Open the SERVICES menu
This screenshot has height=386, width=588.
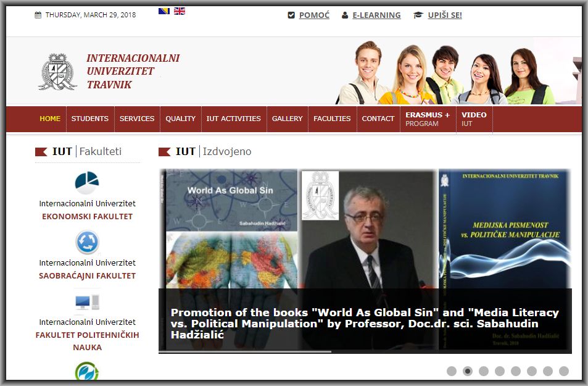click(137, 119)
